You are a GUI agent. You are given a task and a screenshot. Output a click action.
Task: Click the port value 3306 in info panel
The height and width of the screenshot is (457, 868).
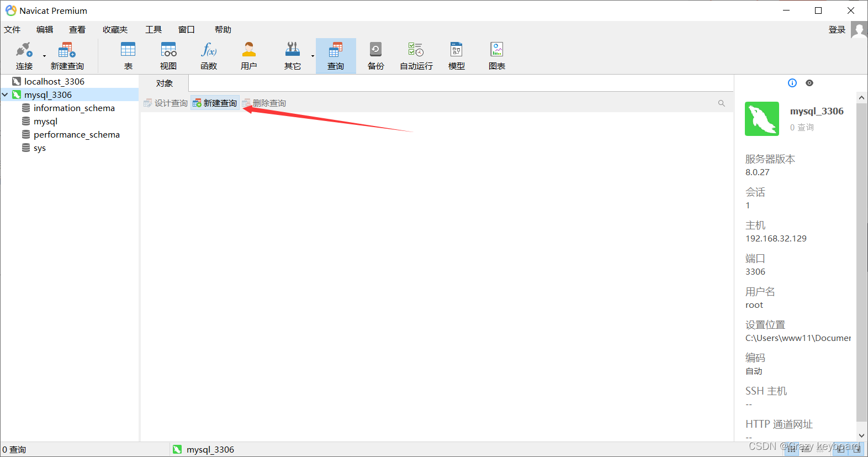[755, 272]
